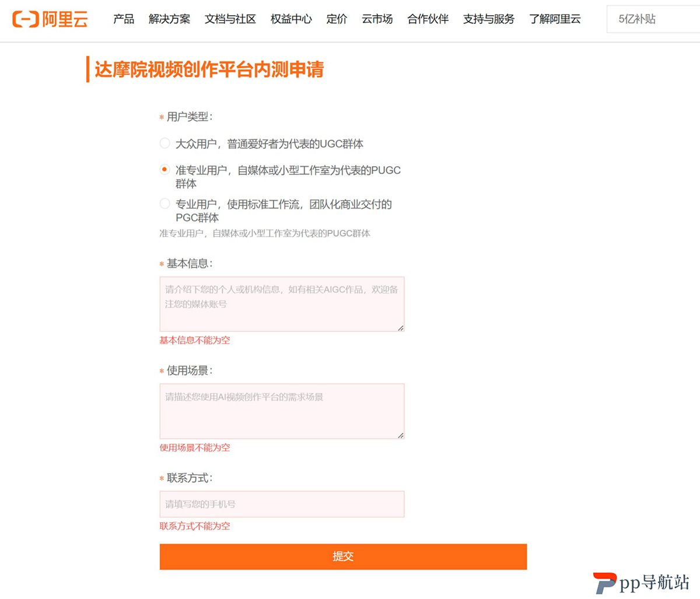Viewport: 700px width, 599px height.
Task: Click the 联系方式 field label
Action: point(189,478)
